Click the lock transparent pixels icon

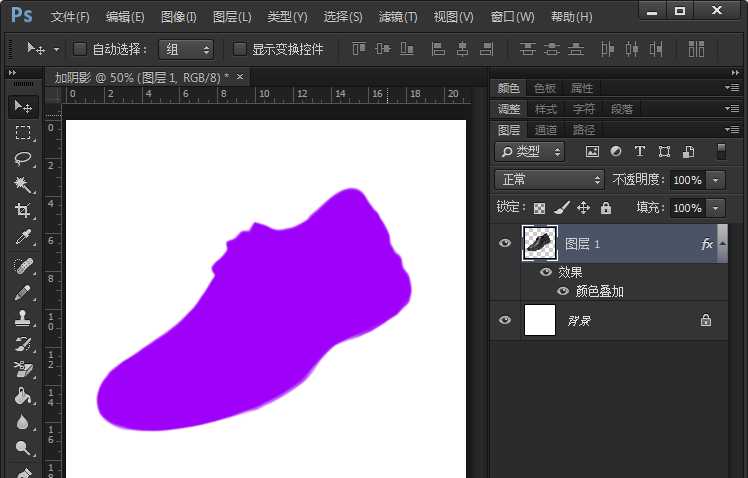(x=540, y=208)
